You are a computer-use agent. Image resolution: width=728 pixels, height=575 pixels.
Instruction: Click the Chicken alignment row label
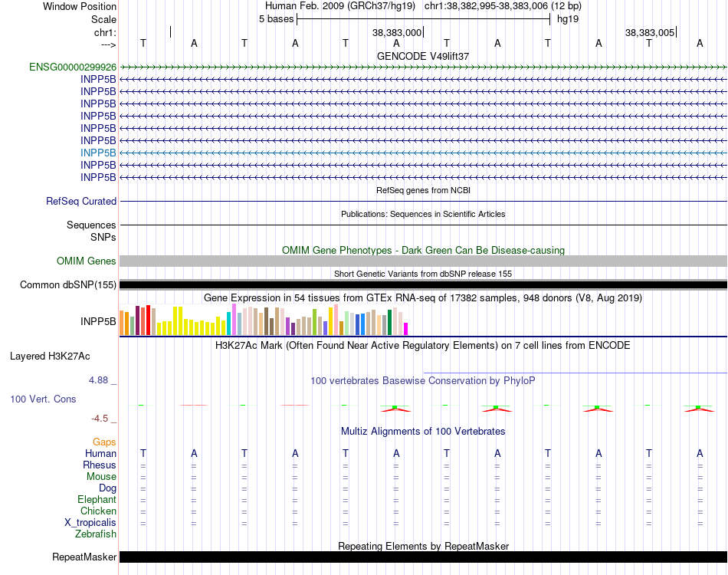98,511
